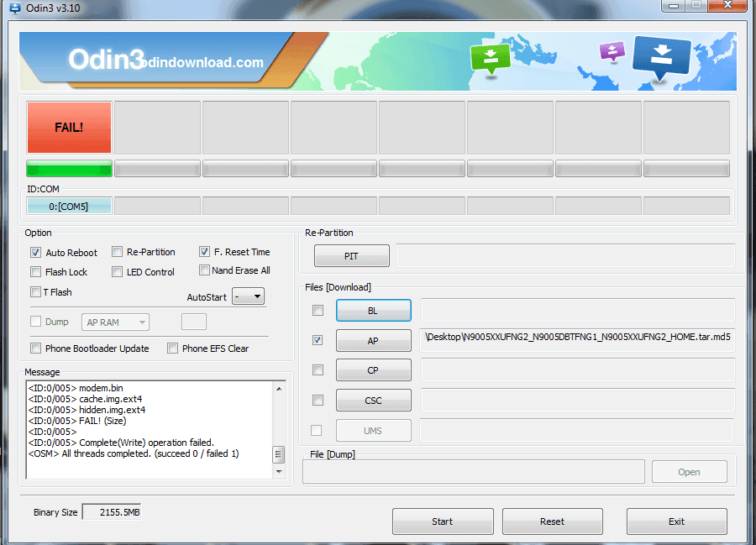
Task: Click the BL file button
Action: (373, 311)
